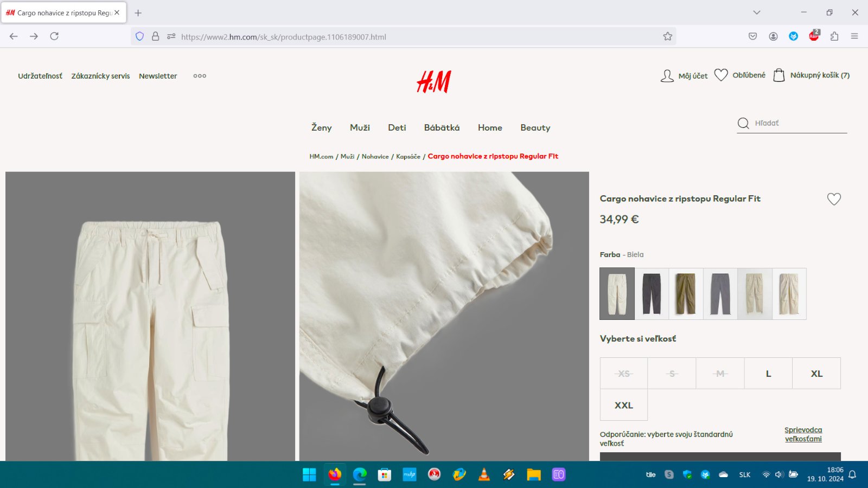
Task: Reload the page in browser
Action: tap(54, 36)
